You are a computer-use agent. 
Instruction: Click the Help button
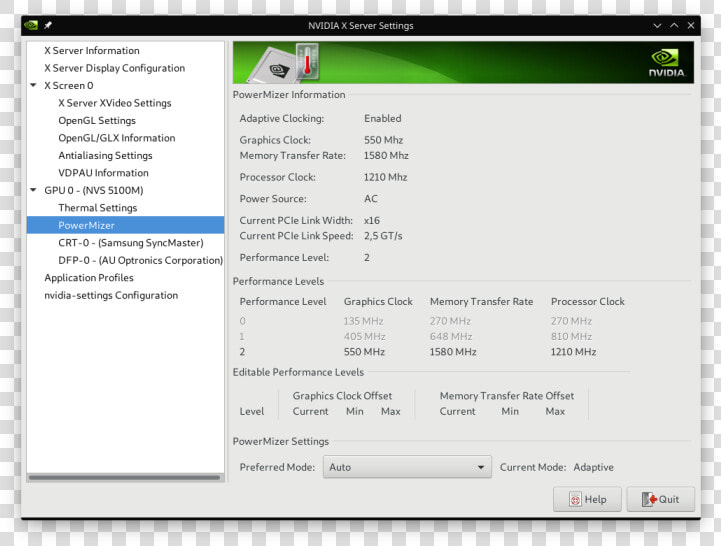(x=588, y=499)
